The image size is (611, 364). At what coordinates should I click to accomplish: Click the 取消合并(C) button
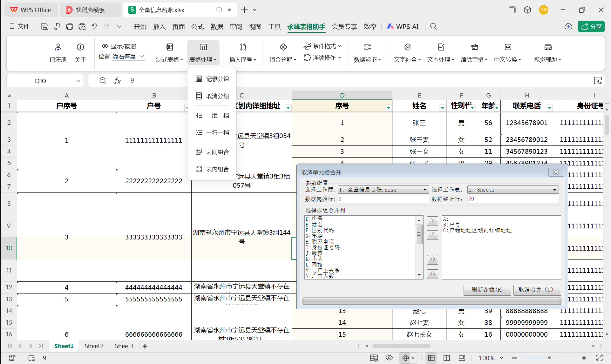(x=537, y=290)
